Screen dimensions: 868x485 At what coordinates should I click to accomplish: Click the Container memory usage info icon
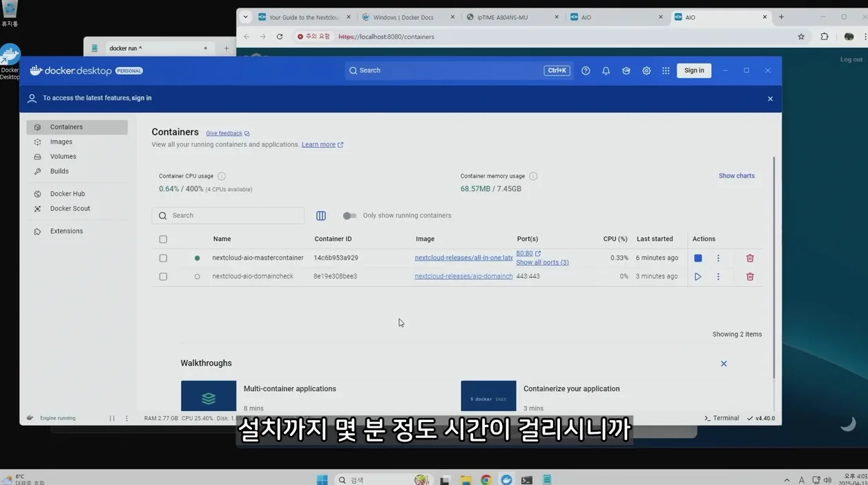tap(533, 176)
